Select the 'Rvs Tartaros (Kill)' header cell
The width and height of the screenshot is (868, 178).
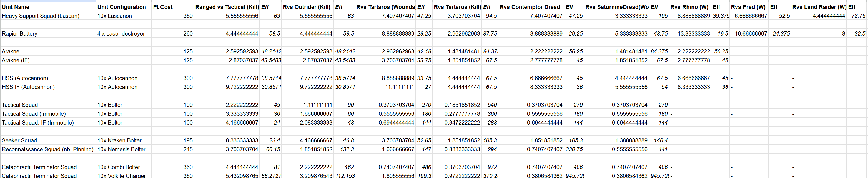point(457,7)
